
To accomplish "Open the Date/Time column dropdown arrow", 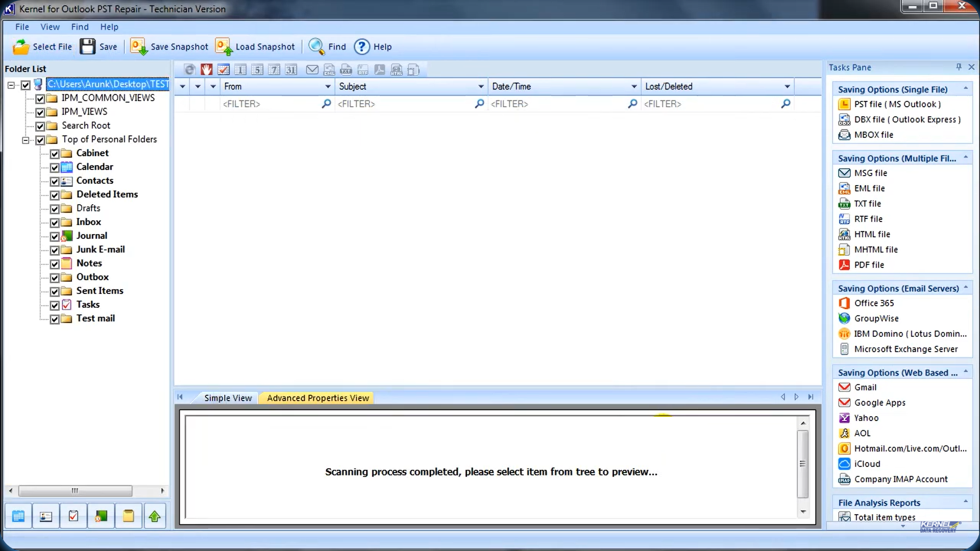I will tap(634, 87).
